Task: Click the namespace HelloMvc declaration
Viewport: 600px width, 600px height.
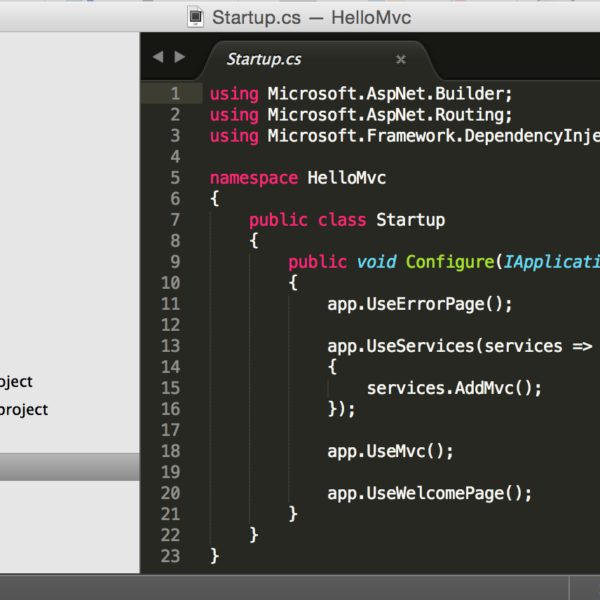Action: 297,178
